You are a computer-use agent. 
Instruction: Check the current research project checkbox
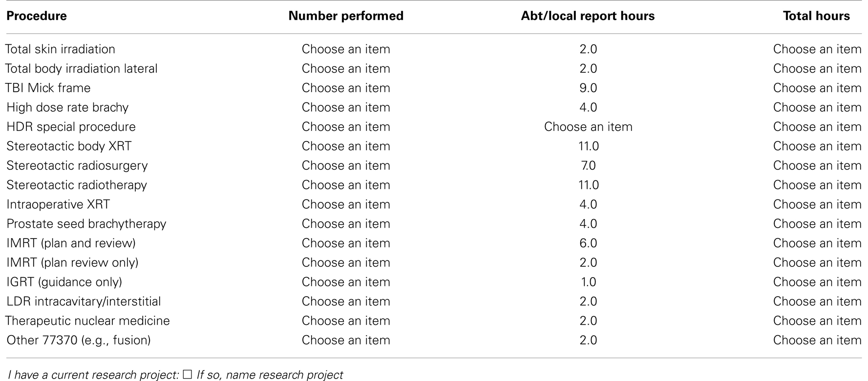tap(188, 375)
